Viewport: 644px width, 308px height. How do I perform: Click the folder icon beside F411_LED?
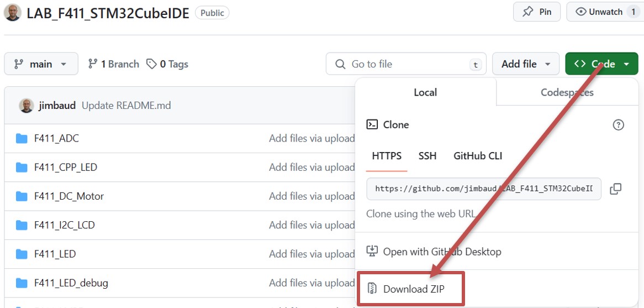(x=22, y=254)
